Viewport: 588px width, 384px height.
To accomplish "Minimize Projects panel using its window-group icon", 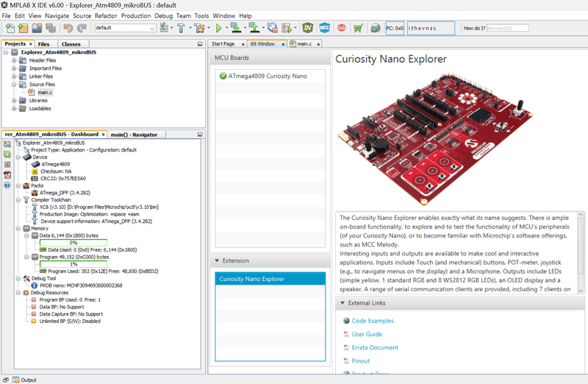I will pyautogui.click(x=200, y=44).
